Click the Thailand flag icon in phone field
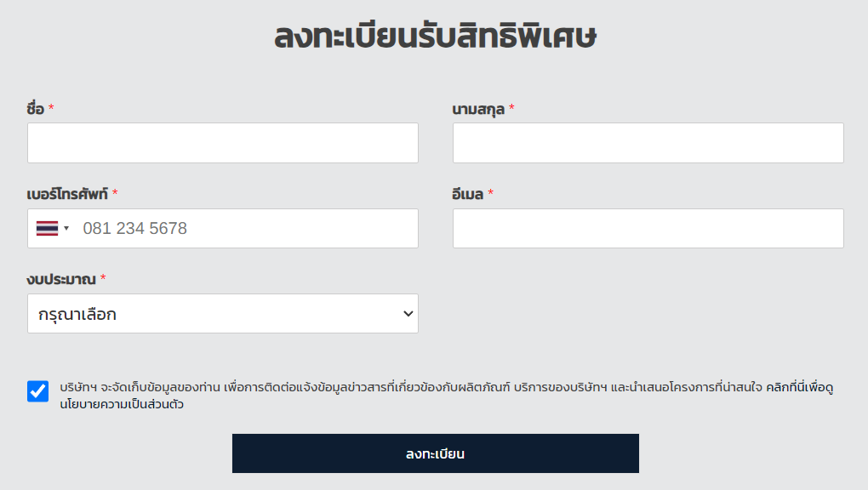This screenshot has width=868, height=490. [47, 228]
